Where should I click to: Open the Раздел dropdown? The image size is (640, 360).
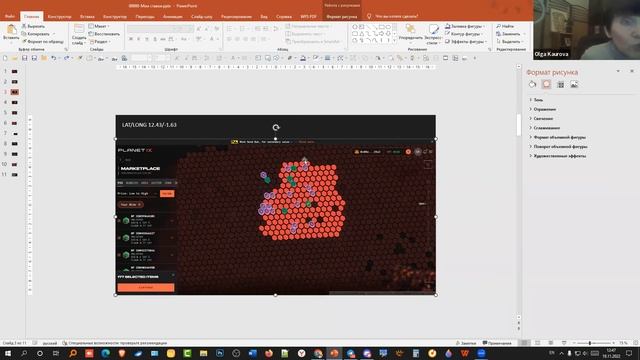click(99, 42)
